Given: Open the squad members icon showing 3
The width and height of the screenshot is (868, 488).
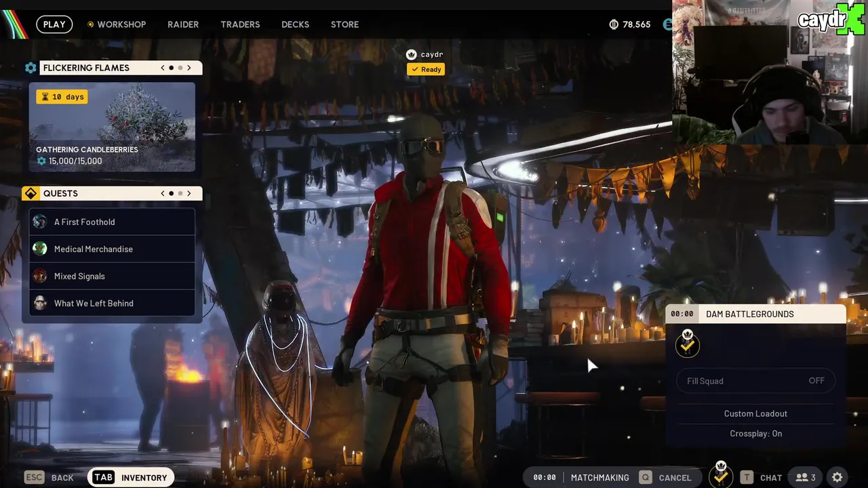Looking at the screenshot, I should 806,477.
